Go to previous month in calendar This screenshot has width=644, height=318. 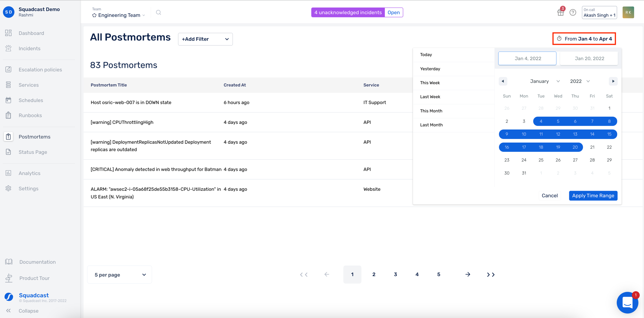(x=503, y=81)
